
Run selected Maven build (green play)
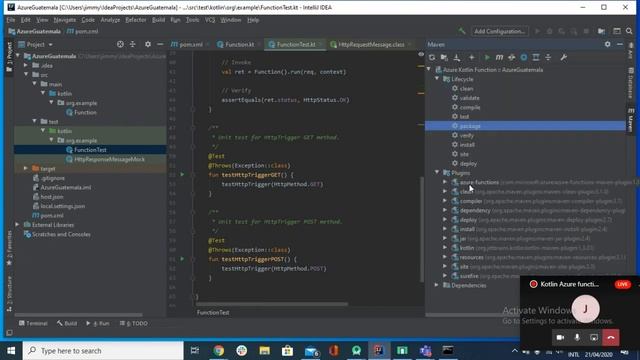[487, 58]
